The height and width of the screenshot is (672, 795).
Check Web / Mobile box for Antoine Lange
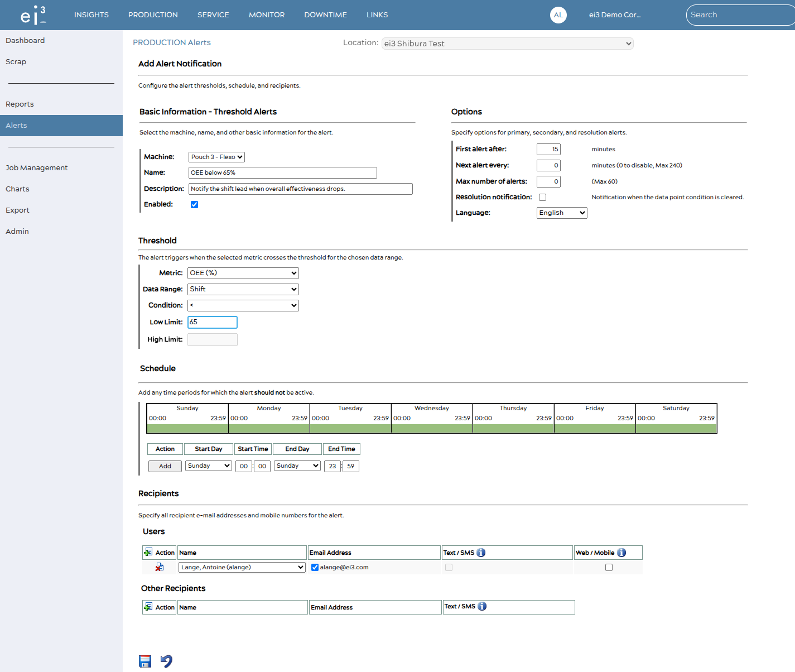click(609, 567)
